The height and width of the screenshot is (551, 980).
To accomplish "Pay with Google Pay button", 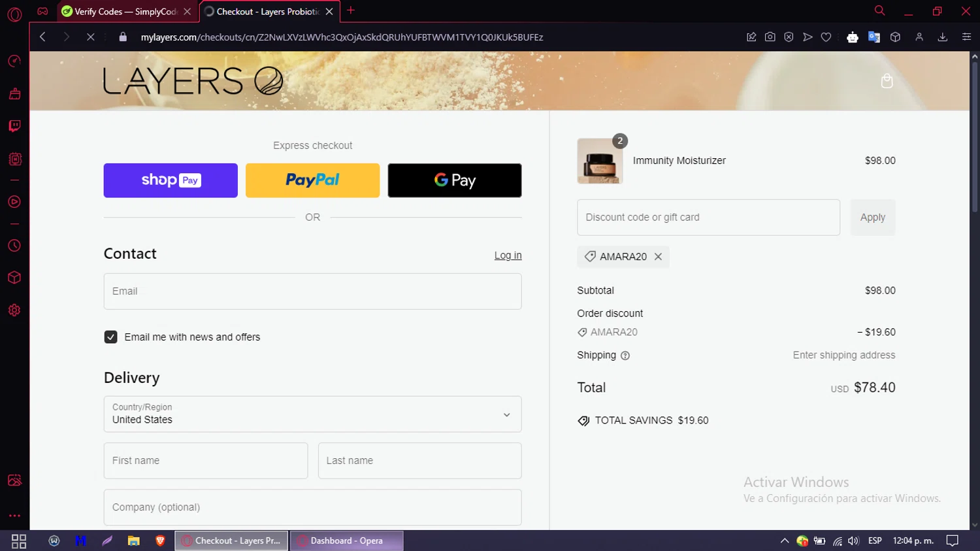I will pyautogui.click(x=455, y=180).
